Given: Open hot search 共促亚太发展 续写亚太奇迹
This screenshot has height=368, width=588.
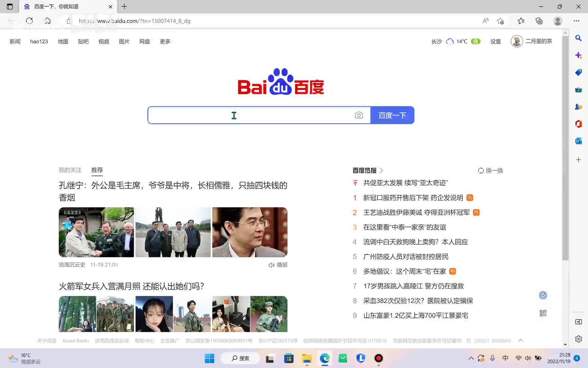Looking at the screenshot, I should coord(406,183).
